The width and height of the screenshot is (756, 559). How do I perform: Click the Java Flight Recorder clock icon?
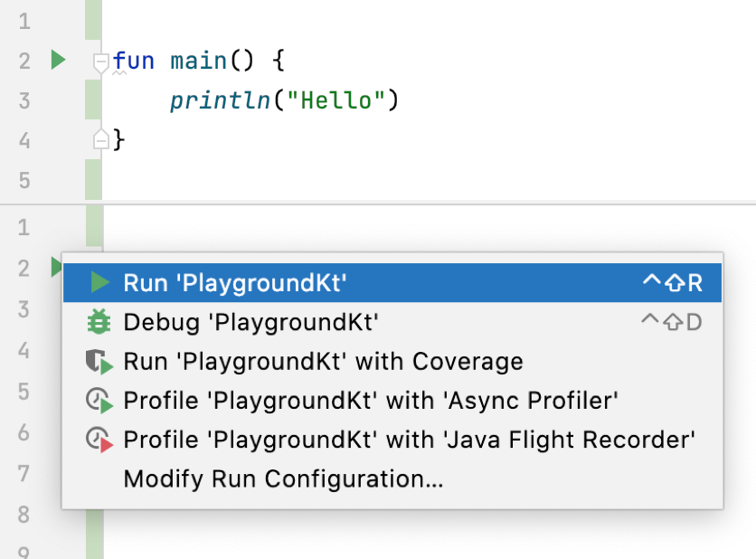(x=98, y=440)
